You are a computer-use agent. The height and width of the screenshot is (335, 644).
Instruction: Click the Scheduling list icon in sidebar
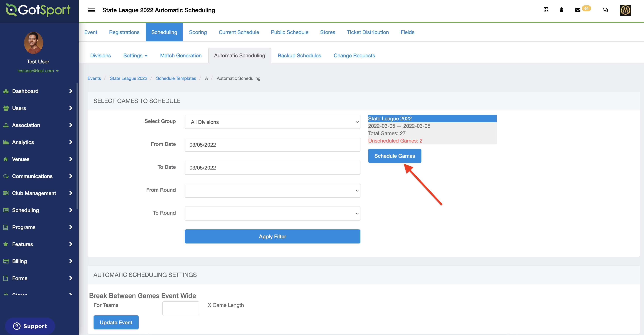click(x=6, y=210)
